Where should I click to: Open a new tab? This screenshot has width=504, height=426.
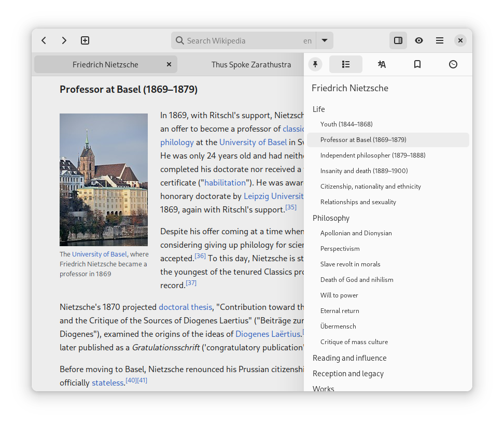coord(85,40)
